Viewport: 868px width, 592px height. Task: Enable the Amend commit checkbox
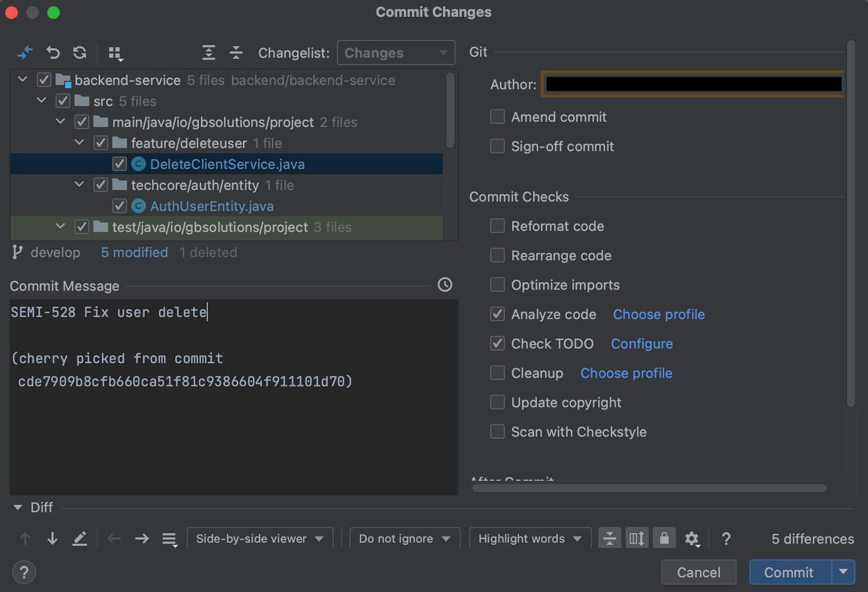(497, 117)
